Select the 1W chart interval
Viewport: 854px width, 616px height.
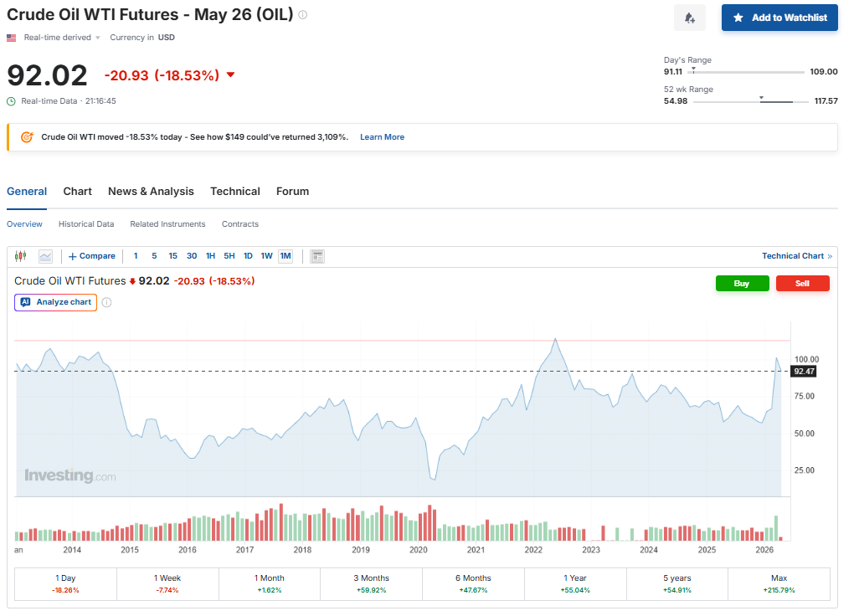click(x=266, y=256)
